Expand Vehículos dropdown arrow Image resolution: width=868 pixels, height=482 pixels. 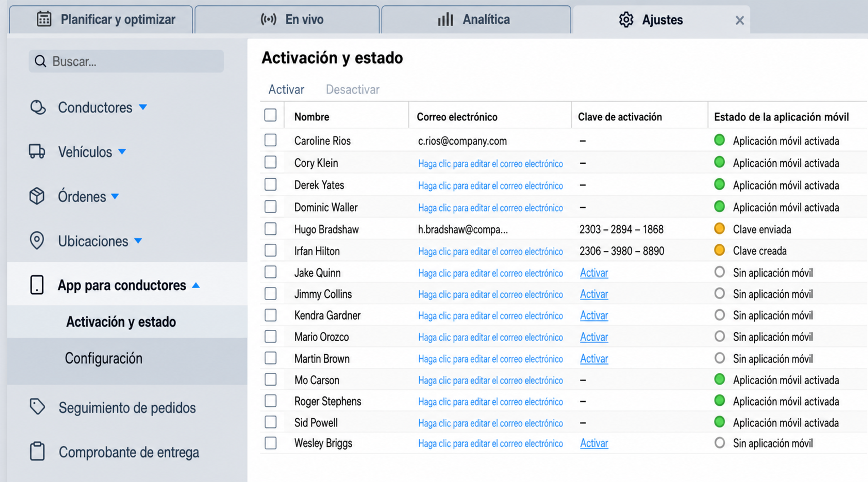[x=122, y=152]
